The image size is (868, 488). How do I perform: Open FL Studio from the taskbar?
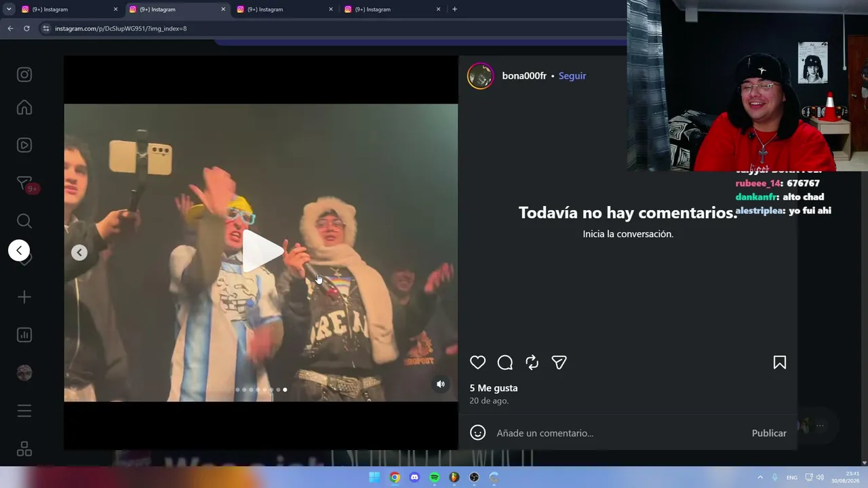coord(454,477)
